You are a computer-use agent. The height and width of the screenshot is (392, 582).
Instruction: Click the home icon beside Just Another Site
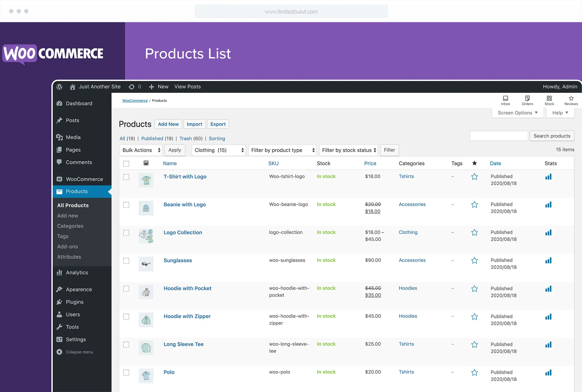coord(72,87)
